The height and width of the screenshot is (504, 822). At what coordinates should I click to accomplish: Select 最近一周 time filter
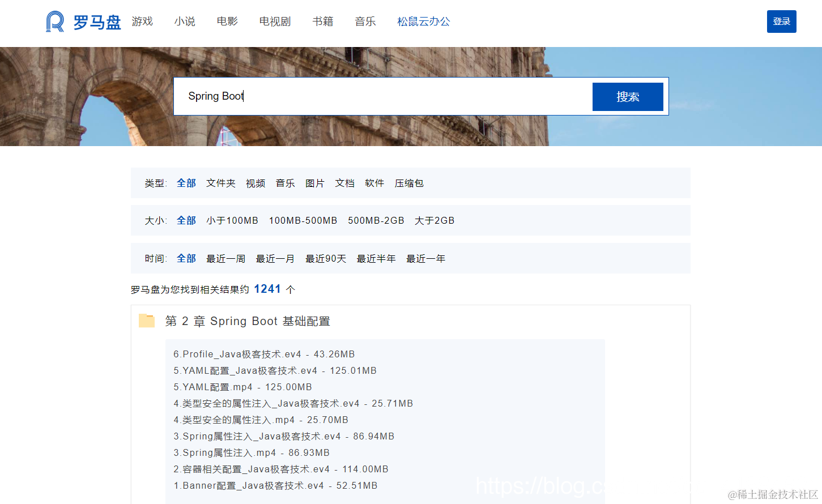226,258
